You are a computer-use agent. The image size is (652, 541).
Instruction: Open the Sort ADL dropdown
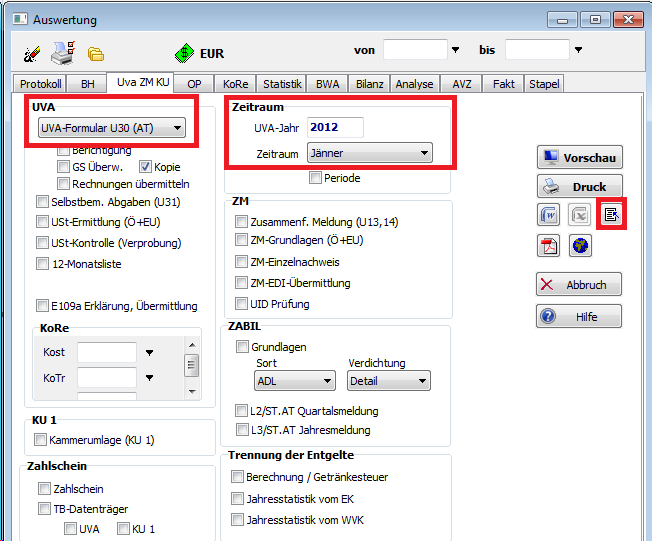[x=294, y=381]
